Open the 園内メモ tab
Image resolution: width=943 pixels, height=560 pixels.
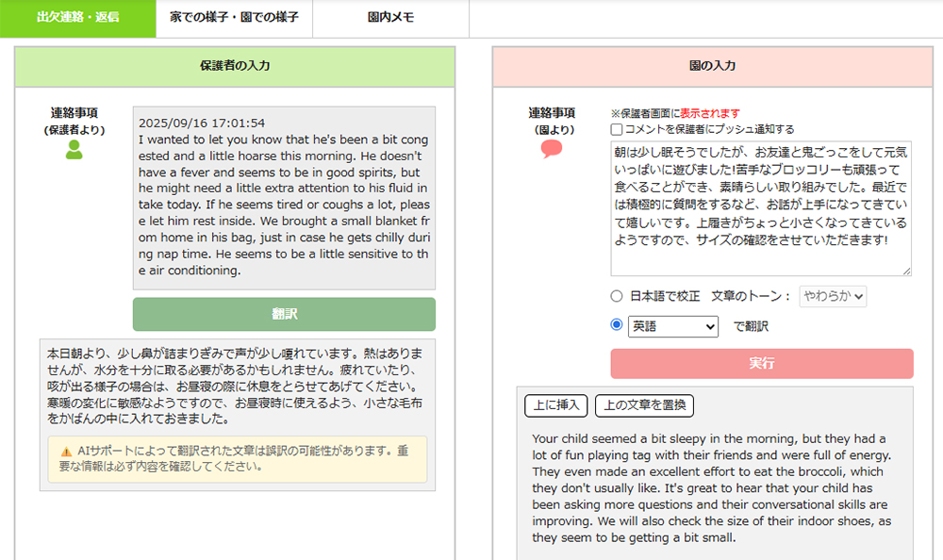pyautogui.click(x=390, y=18)
